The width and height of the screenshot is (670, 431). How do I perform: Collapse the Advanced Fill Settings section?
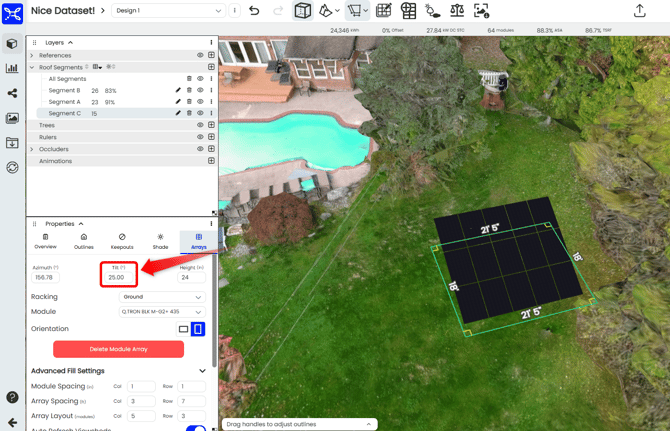(202, 371)
